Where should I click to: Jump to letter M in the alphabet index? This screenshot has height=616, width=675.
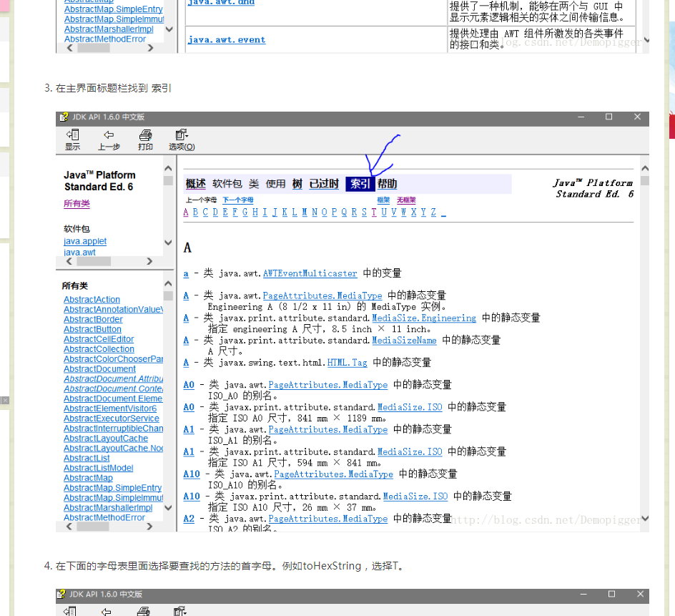click(x=305, y=212)
